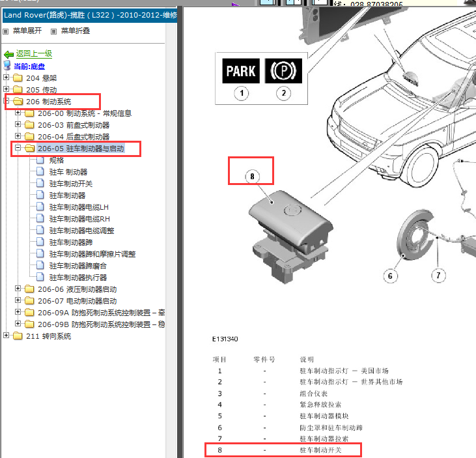Click the Land Rover L322 title bar
The image size is (476, 458).
click(x=90, y=15)
